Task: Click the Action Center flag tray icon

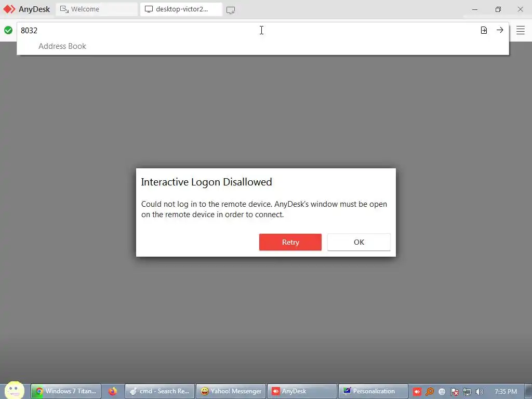Action: click(455, 392)
